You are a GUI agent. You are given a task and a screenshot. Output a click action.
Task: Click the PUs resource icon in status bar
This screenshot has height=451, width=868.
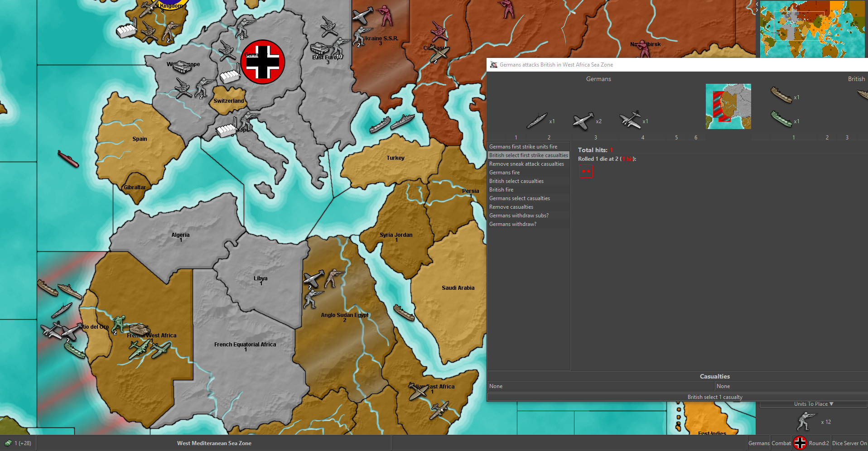point(8,443)
